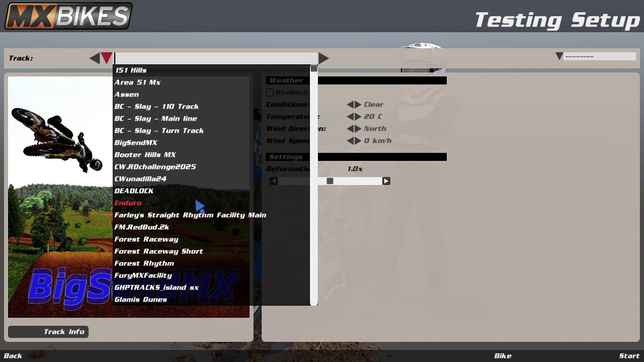Select FM.RedBud.2k track

coord(142,227)
